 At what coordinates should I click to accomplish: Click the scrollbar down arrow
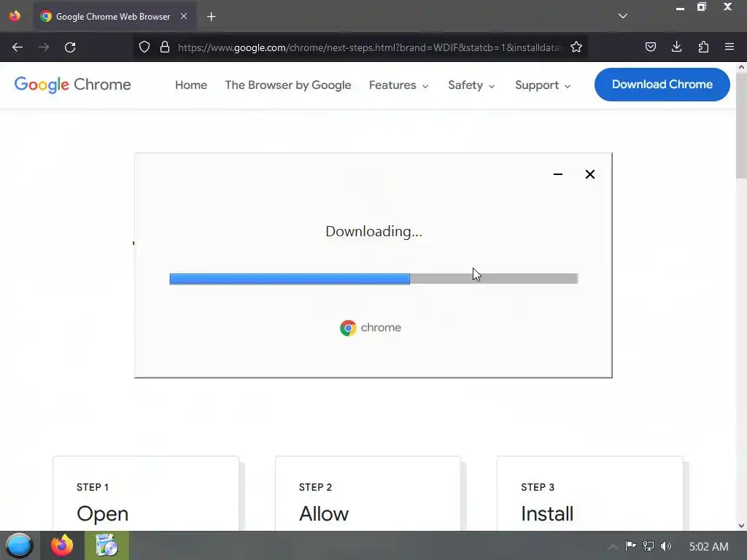(741, 526)
